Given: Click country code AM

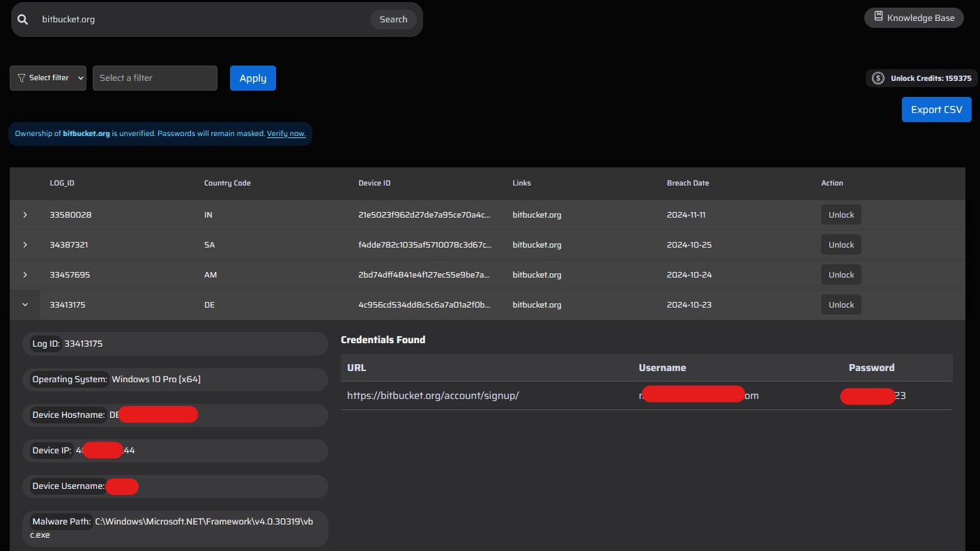Looking at the screenshot, I should coord(210,275).
